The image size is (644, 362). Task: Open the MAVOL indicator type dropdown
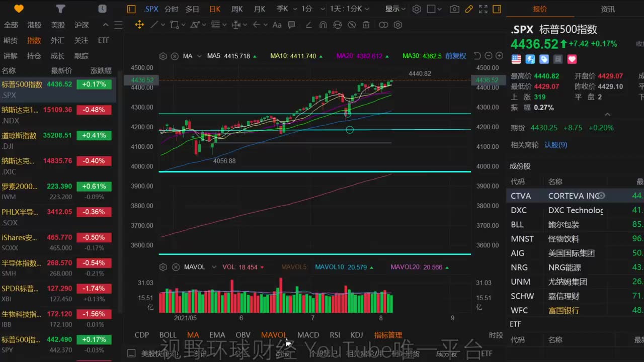[213, 267]
